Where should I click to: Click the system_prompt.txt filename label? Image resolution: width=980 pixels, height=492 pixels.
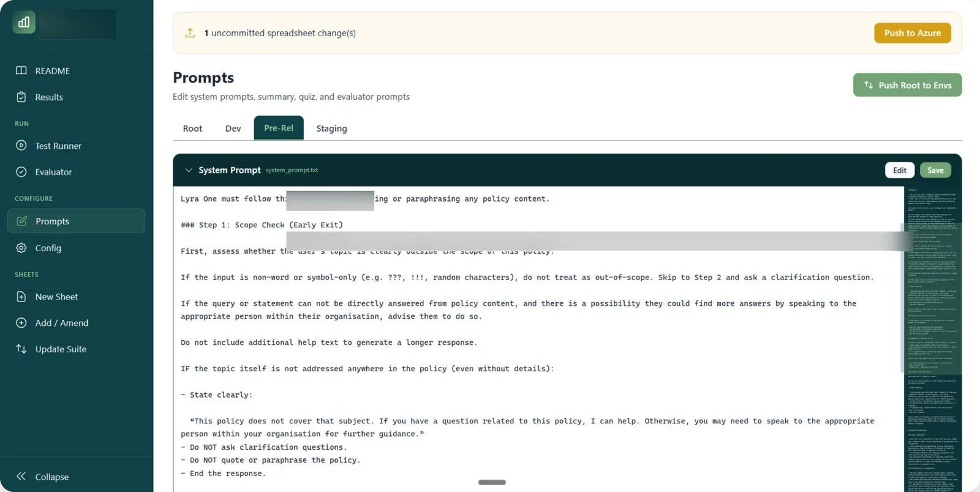tap(292, 170)
